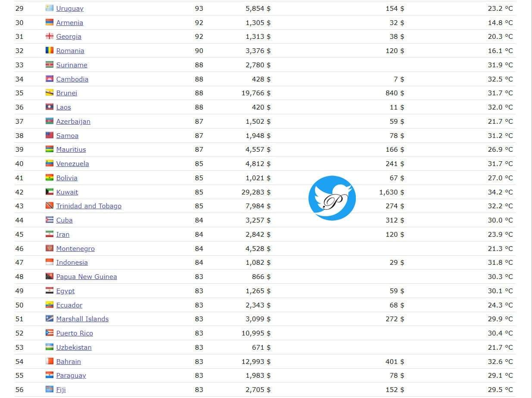Click the Uruguay flag icon

pyautogui.click(x=50, y=8)
